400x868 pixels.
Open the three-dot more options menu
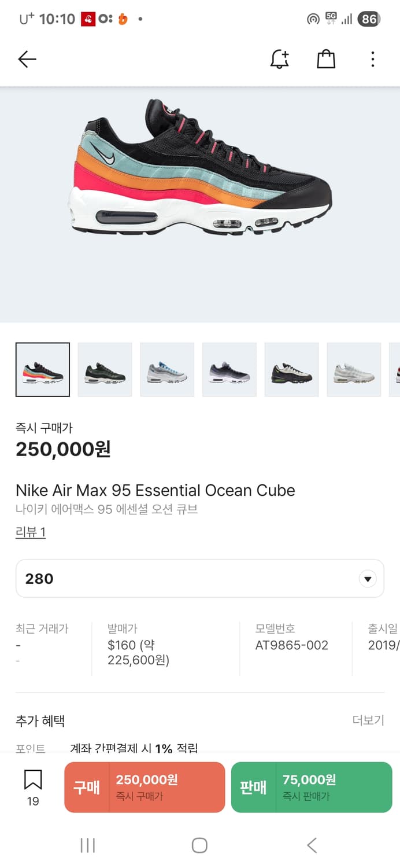(372, 59)
